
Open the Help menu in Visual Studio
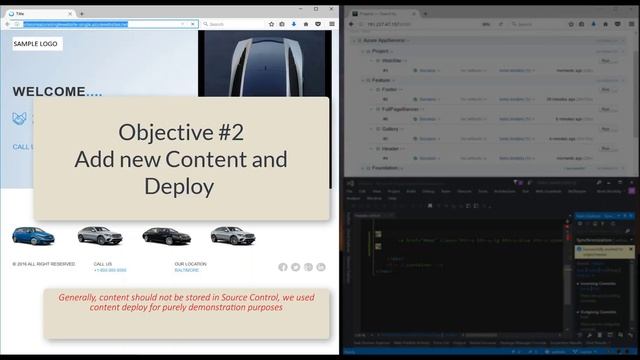[392, 198]
